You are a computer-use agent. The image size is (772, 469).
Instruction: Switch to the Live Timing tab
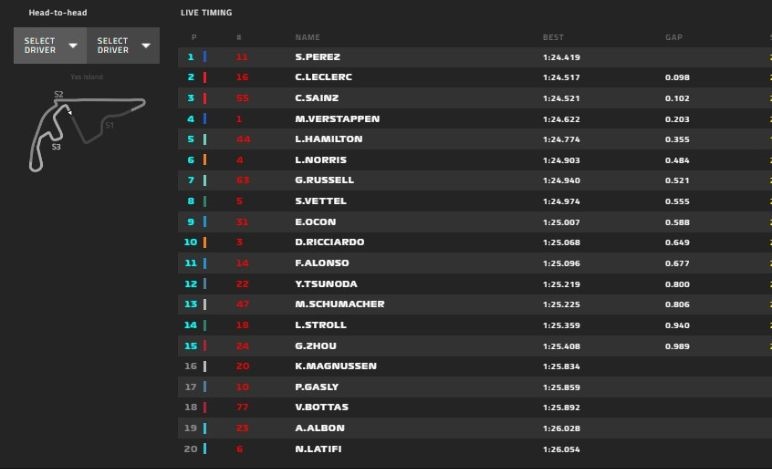coord(206,13)
